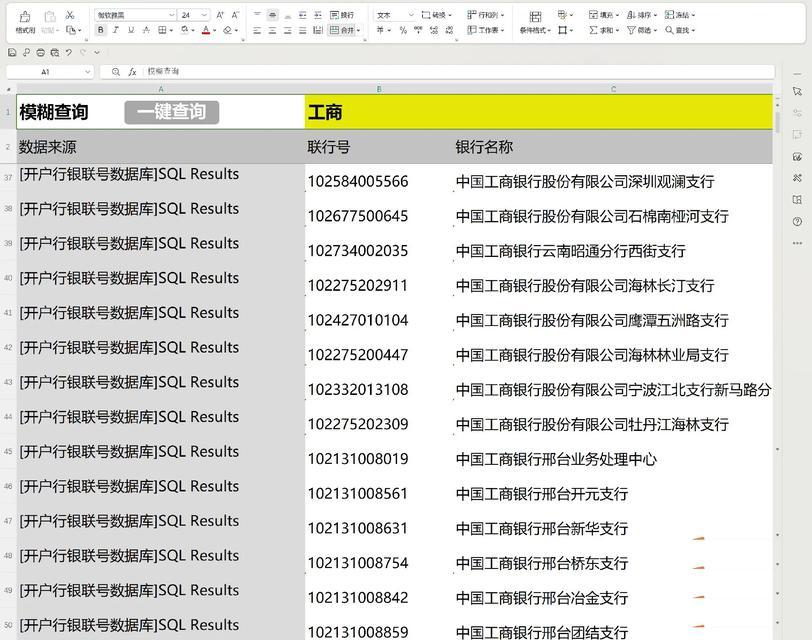The height and width of the screenshot is (640, 812).
Task: Apply percent style with the % icon
Action: point(403,30)
